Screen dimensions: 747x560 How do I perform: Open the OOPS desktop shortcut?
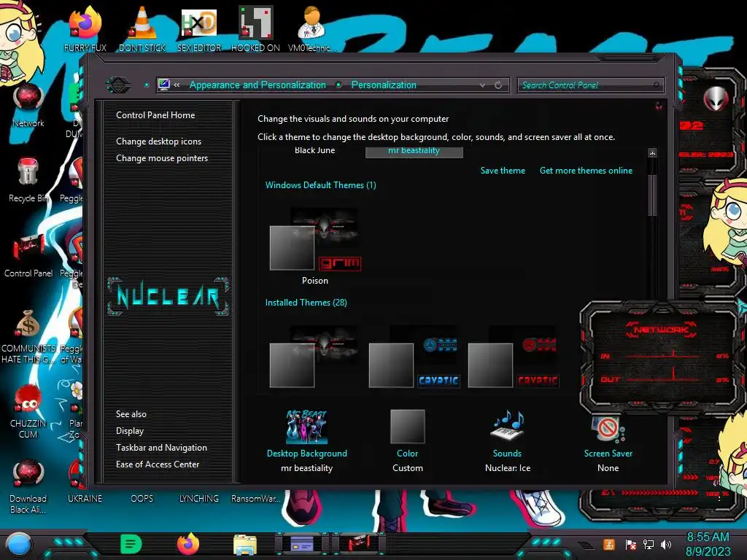coord(142,499)
